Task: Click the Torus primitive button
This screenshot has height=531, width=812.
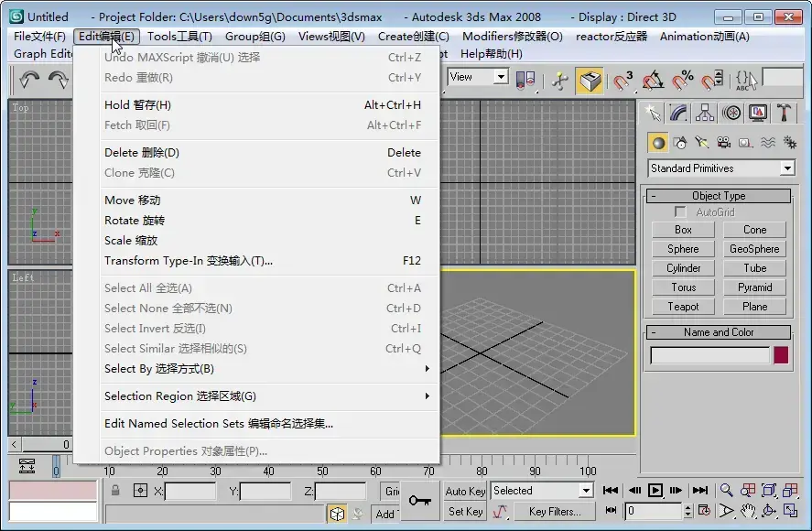Action: (x=683, y=287)
